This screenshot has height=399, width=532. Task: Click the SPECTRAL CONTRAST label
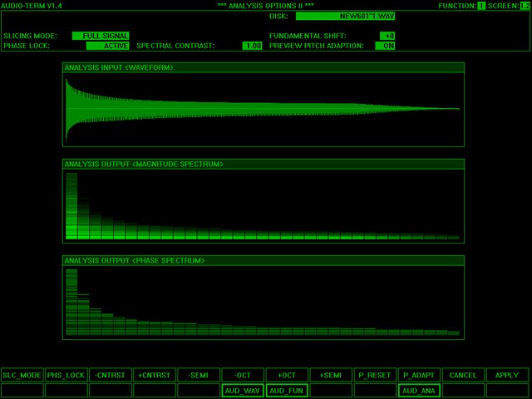pos(175,46)
